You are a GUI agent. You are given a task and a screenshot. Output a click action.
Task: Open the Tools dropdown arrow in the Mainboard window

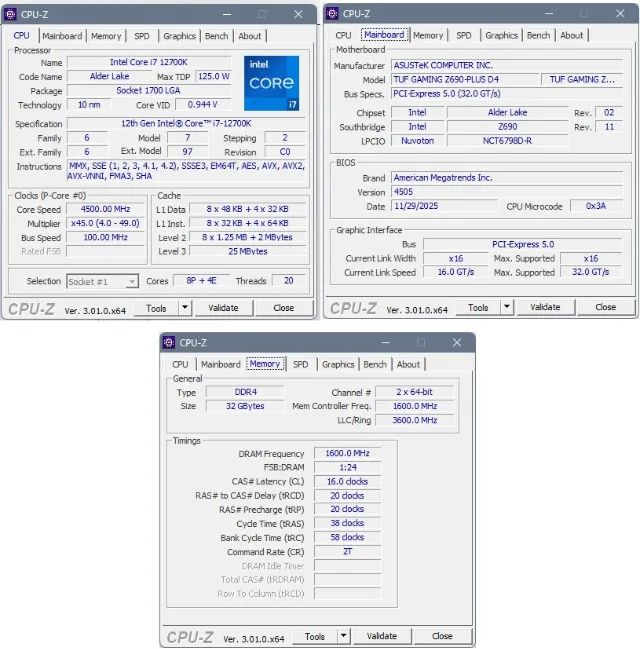[507, 307]
